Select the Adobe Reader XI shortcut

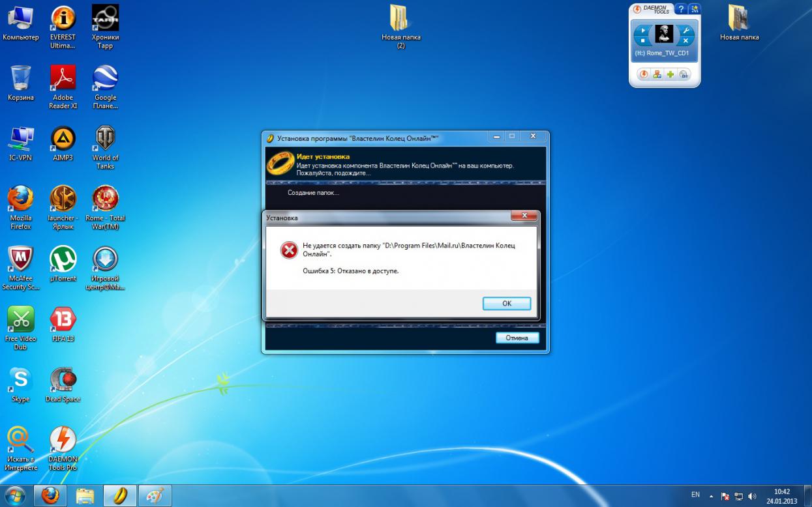(63, 87)
